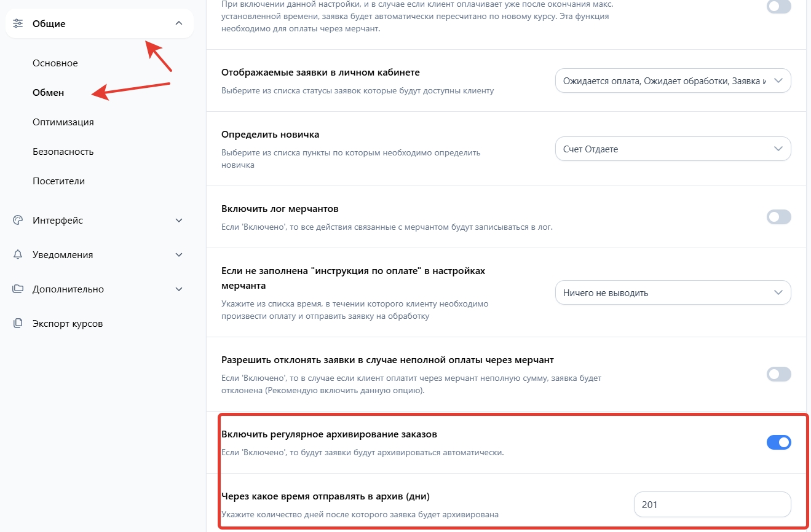Expand the Уведомления section chevron

179,255
